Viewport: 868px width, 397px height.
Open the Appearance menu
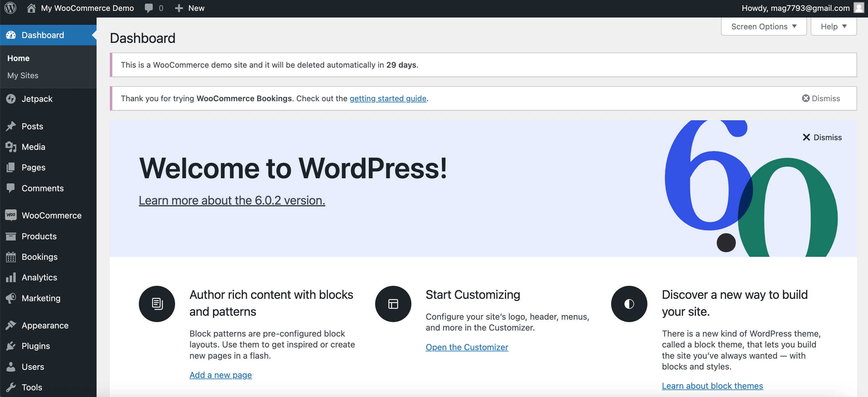[x=48, y=325]
